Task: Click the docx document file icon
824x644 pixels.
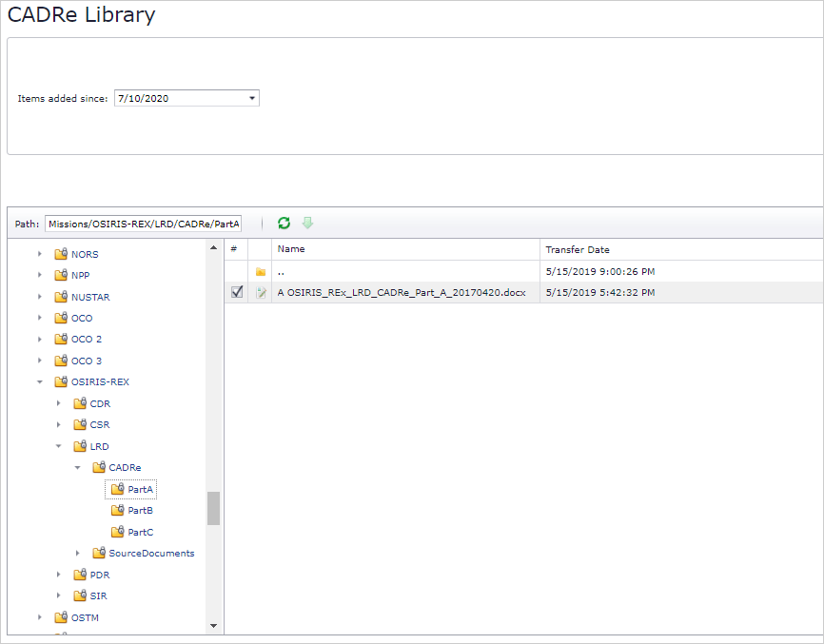Action: [260, 293]
